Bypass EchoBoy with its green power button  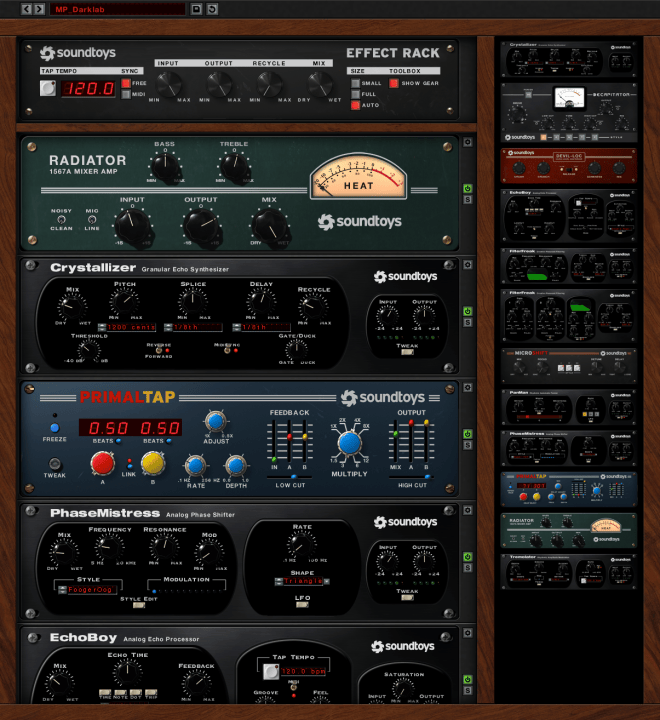coord(468,679)
